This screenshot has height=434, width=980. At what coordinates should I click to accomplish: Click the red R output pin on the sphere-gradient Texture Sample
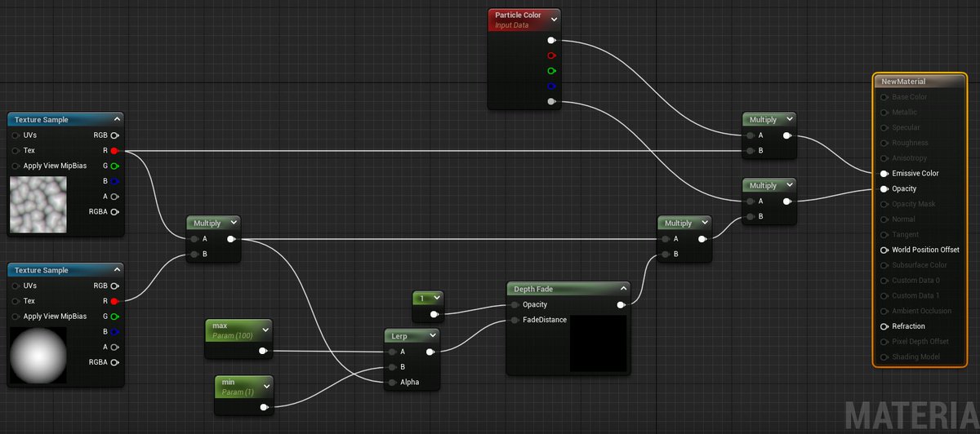(114, 301)
